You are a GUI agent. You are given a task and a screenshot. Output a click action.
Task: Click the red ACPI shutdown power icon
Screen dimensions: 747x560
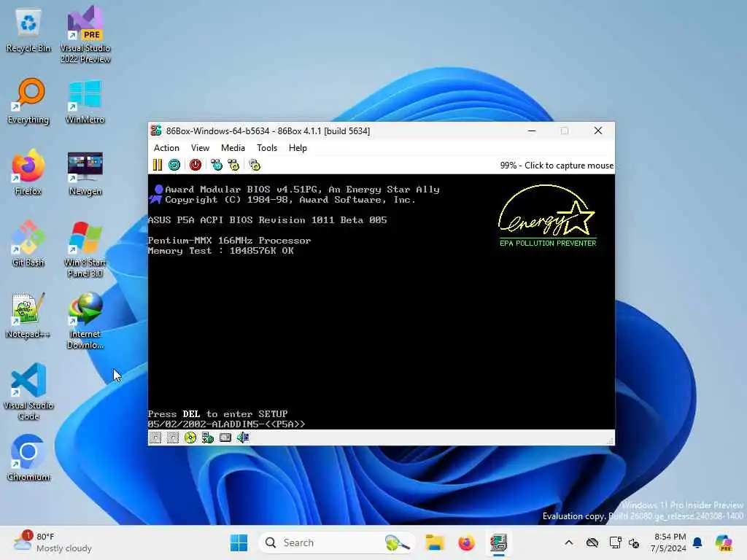pyautogui.click(x=196, y=166)
